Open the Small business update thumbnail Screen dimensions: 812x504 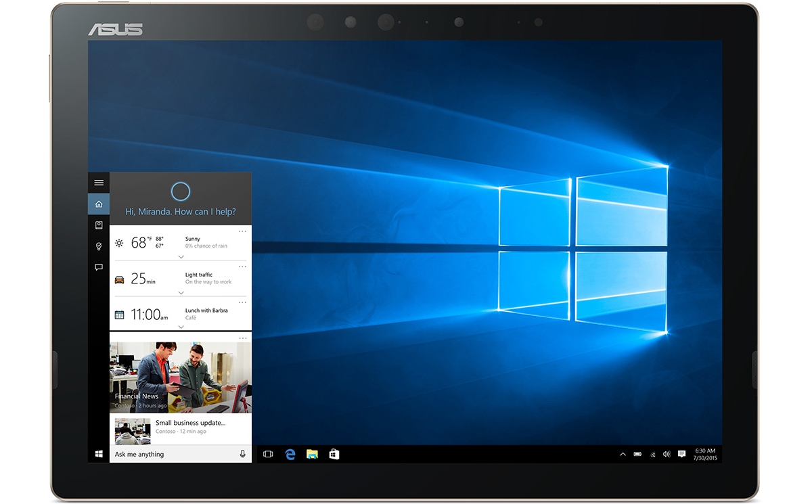(x=133, y=431)
